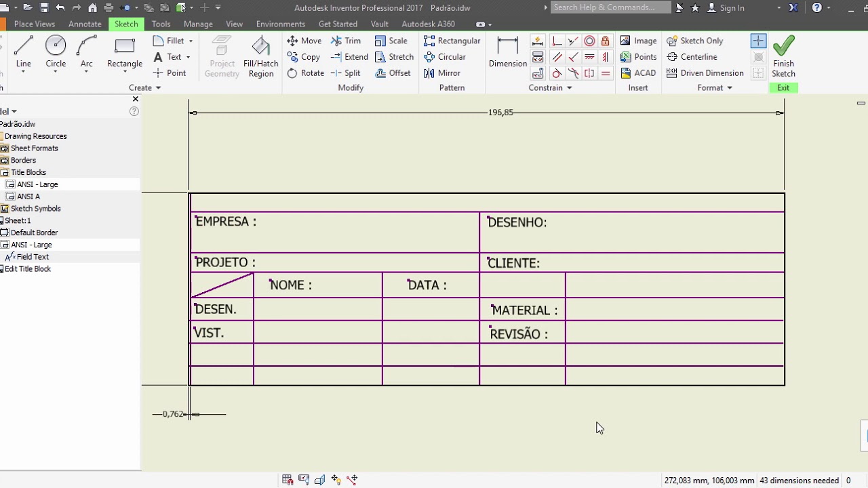The height and width of the screenshot is (488, 868).
Task: Insert an Image into the sketch
Action: (638, 41)
